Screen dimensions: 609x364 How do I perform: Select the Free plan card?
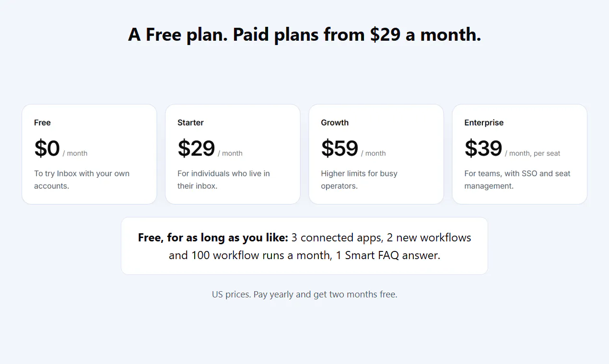(89, 154)
